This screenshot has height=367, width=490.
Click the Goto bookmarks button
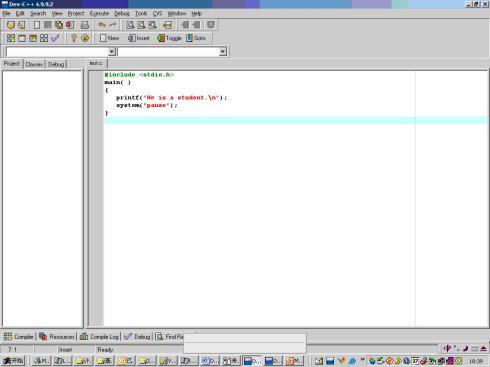(x=196, y=38)
